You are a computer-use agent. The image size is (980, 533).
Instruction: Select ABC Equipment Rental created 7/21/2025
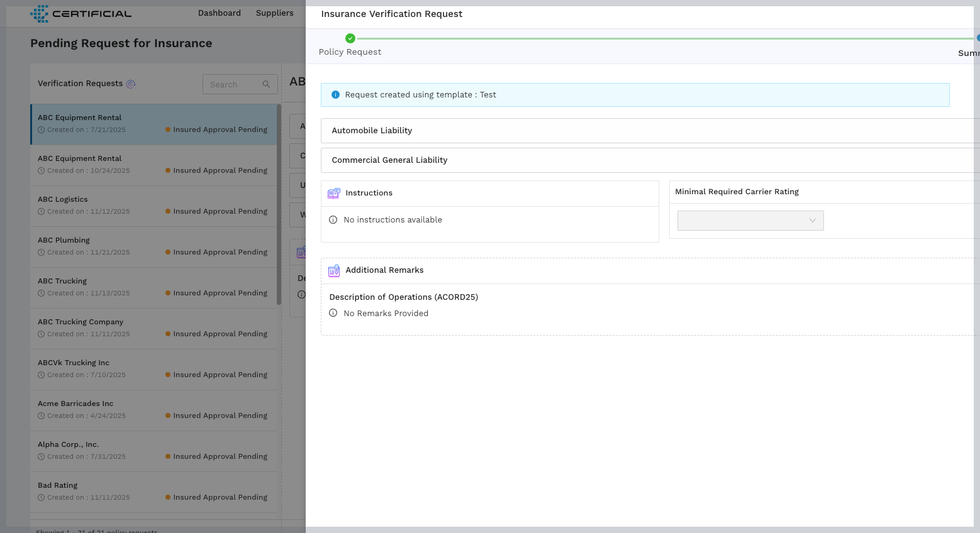154,124
